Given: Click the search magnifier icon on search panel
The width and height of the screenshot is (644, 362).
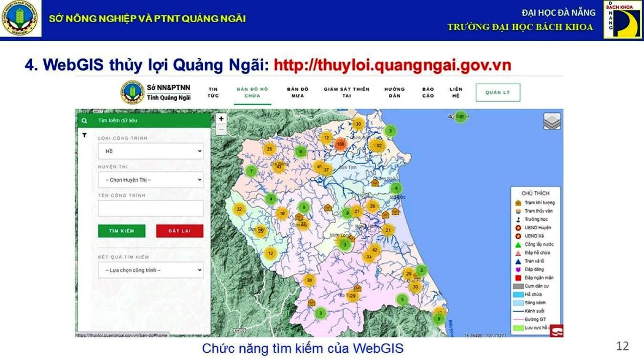Looking at the screenshot, I should coord(85,121).
